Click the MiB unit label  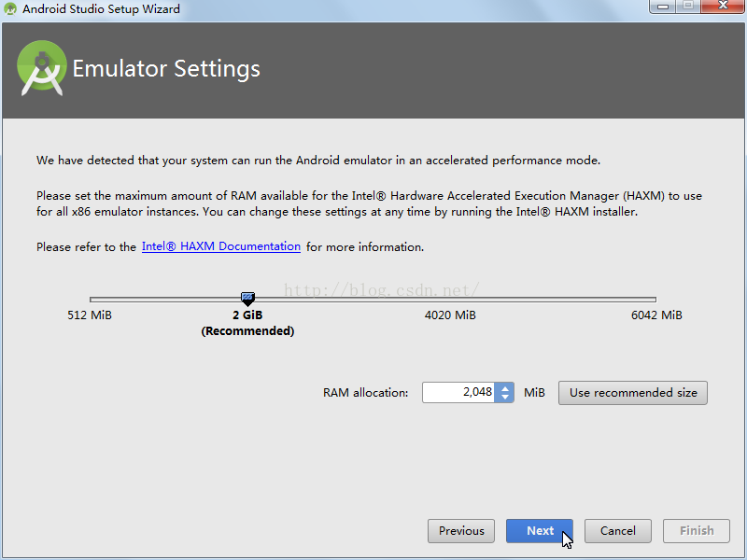click(x=534, y=392)
